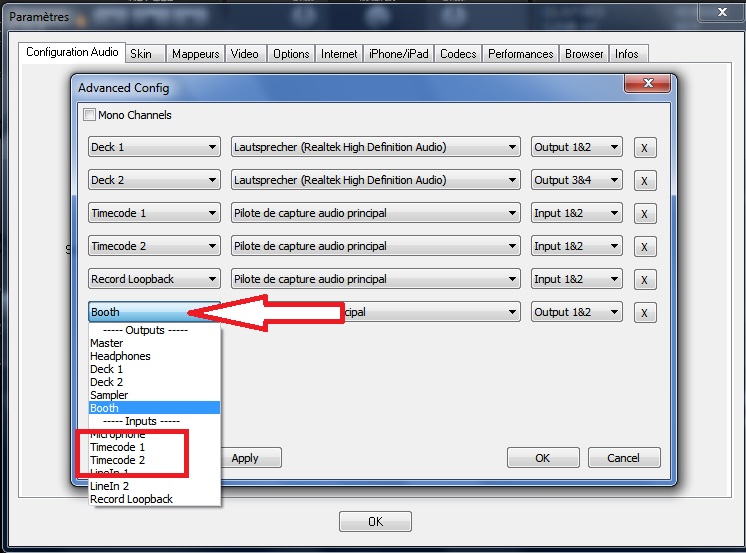746x553 pixels.
Task: Change Deck 1 Output 1&2 channel dropdown
Action: pos(577,147)
